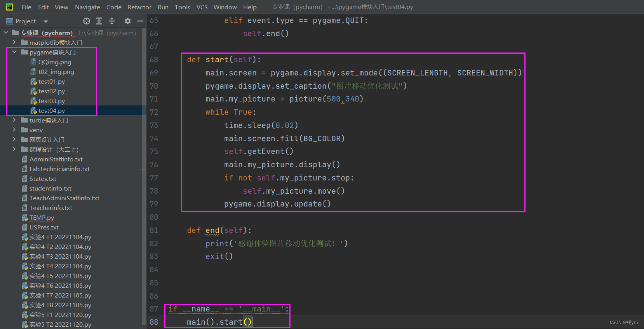Open the Window menu

tap(225, 7)
